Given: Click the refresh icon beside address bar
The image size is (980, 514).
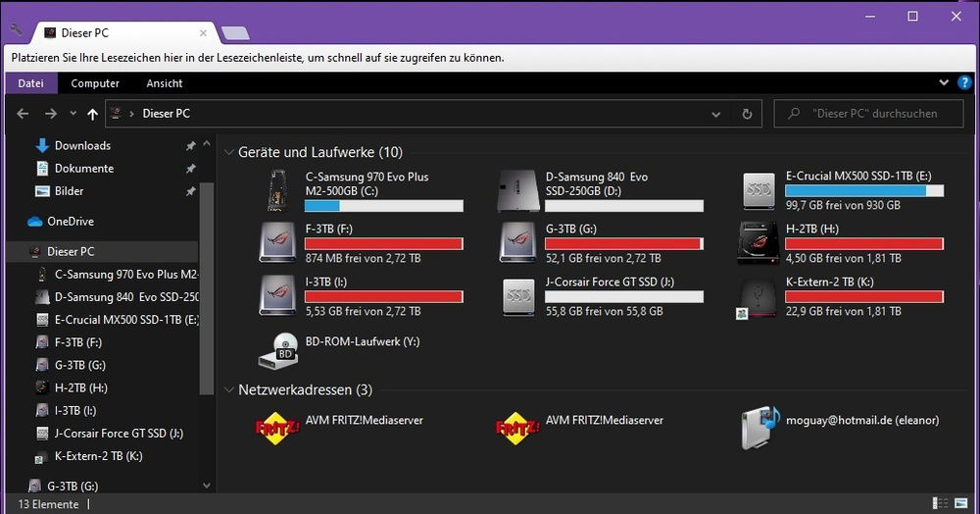Looking at the screenshot, I should click(x=747, y=114).
